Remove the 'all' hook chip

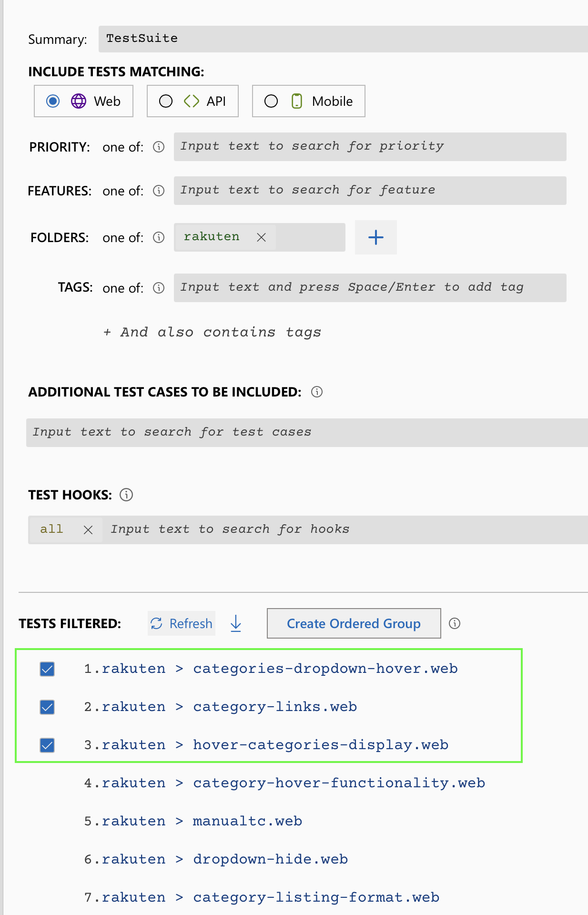click(88, 530)
